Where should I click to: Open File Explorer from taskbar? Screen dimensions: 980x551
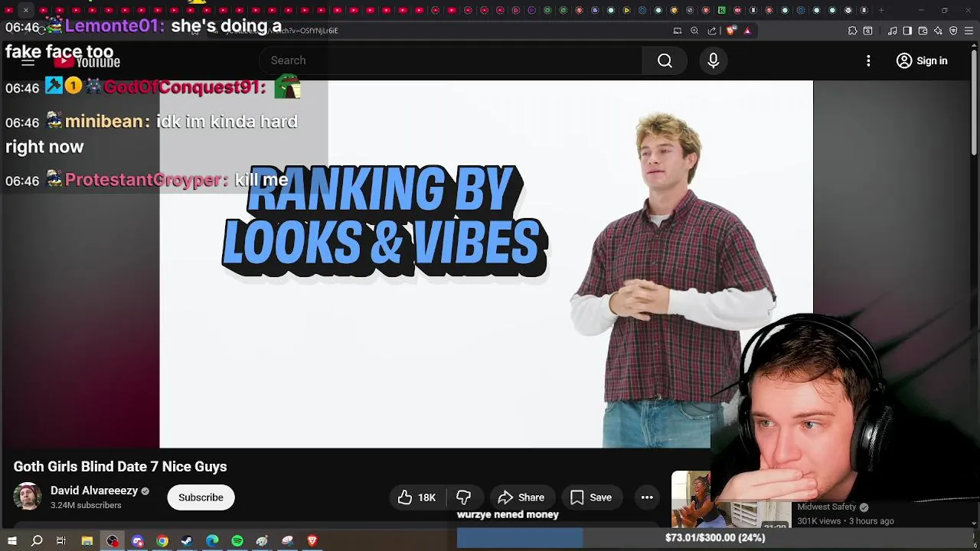point(87,541)
